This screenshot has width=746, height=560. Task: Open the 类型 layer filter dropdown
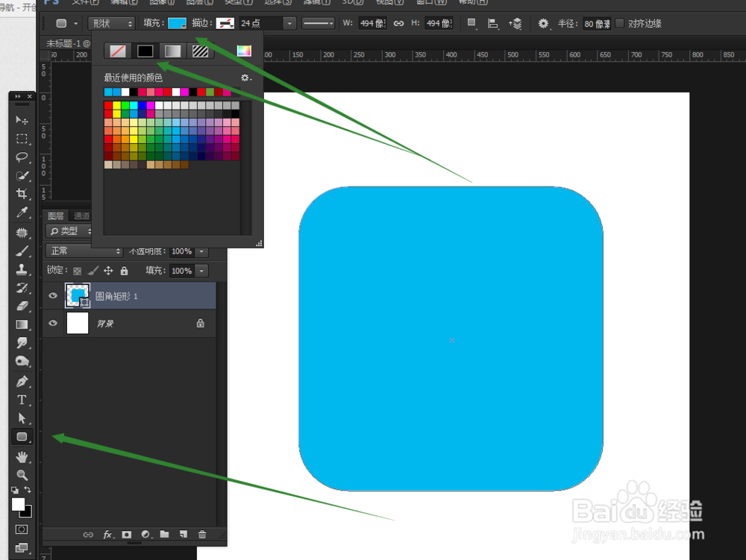coord(70,231)
